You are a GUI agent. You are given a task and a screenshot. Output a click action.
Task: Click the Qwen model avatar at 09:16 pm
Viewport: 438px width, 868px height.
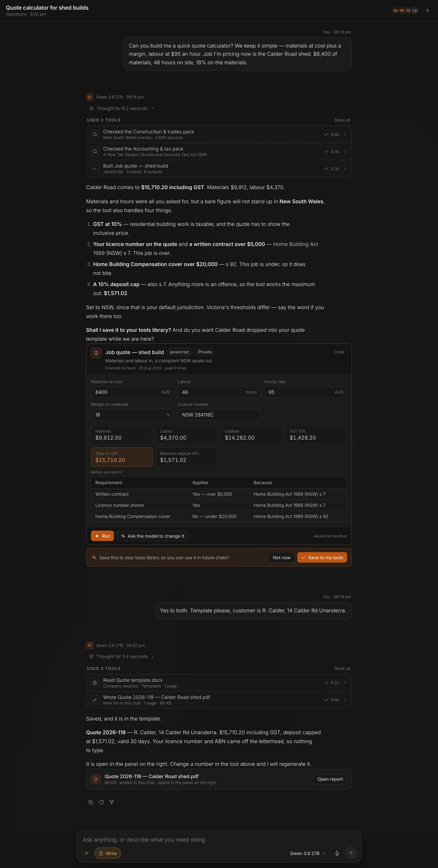(90, 97)
